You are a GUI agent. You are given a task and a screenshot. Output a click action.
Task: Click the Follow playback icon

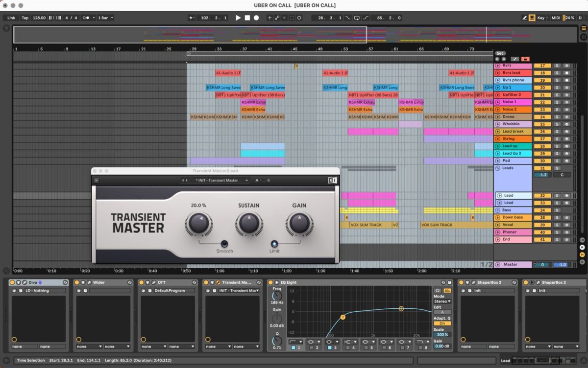coord(192,18)
